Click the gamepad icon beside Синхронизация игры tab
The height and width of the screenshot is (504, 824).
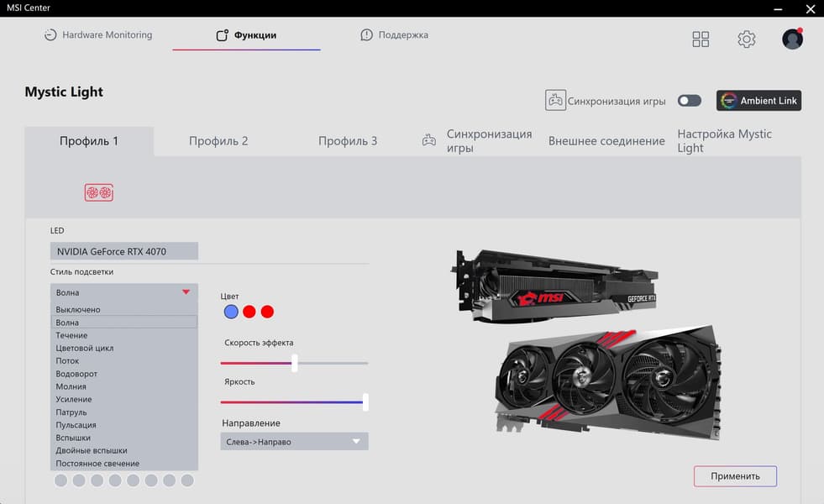tap(429, 141)
